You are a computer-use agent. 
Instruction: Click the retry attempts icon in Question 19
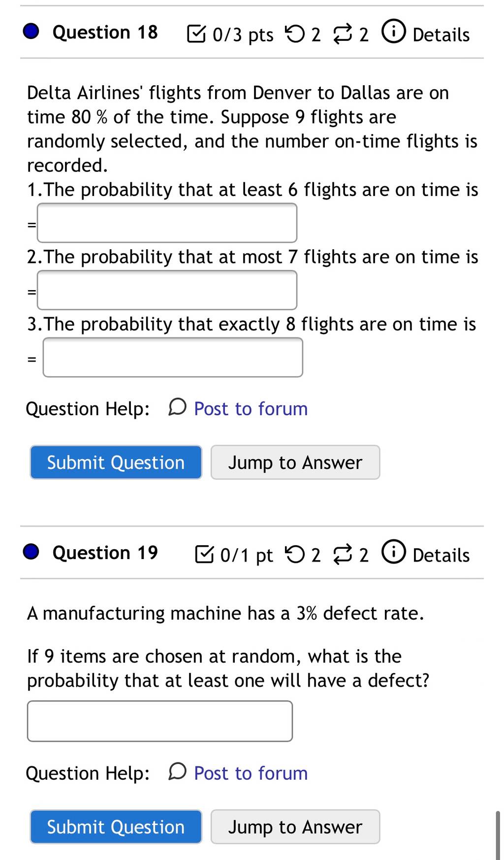click(295, 555)
